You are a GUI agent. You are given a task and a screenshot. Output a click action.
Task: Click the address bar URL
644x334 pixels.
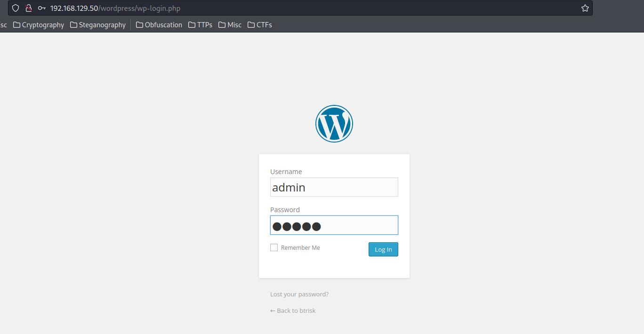[115, 8]
